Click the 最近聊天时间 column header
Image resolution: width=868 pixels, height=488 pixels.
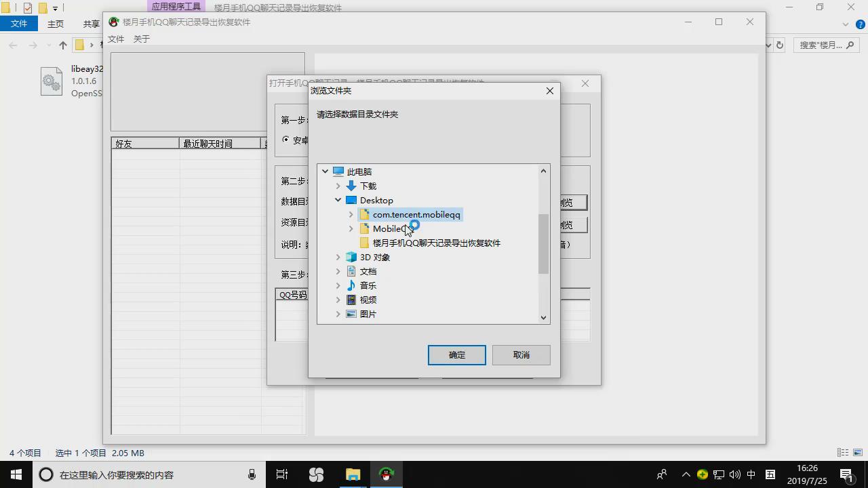point(220,144)
